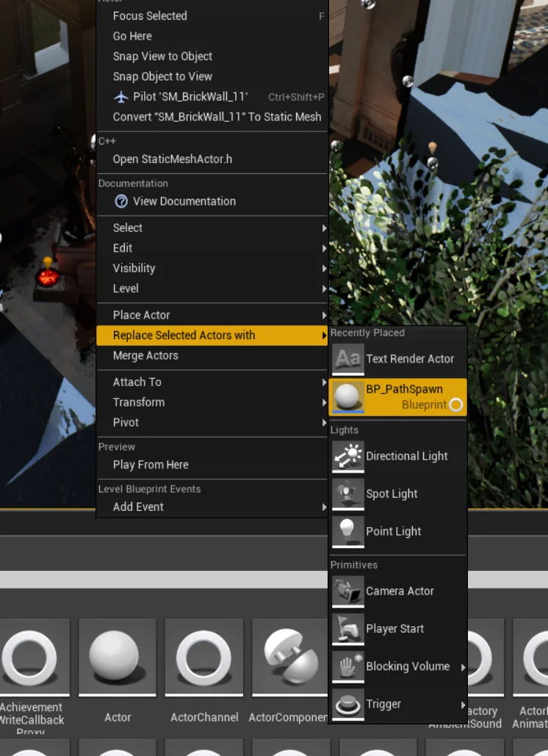Open Replace Selected Actors with submenu

pyautogui.click(x=212, y=335)
